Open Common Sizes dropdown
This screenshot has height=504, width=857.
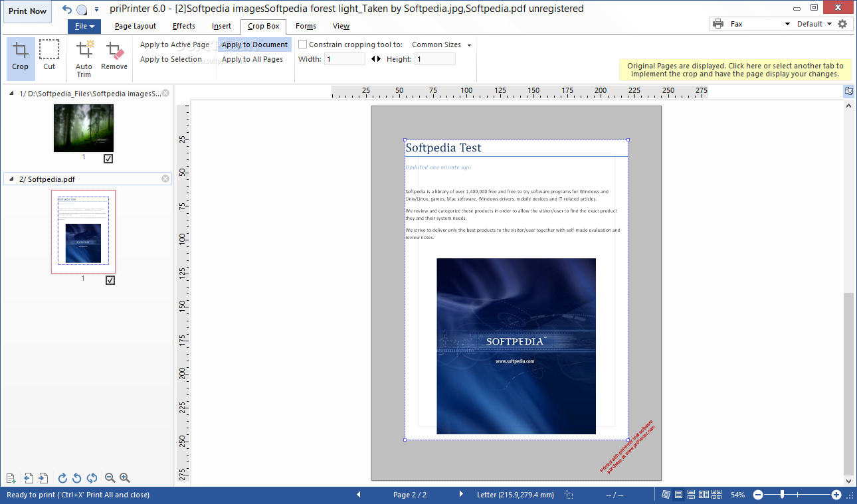click(x=442, y=44)
